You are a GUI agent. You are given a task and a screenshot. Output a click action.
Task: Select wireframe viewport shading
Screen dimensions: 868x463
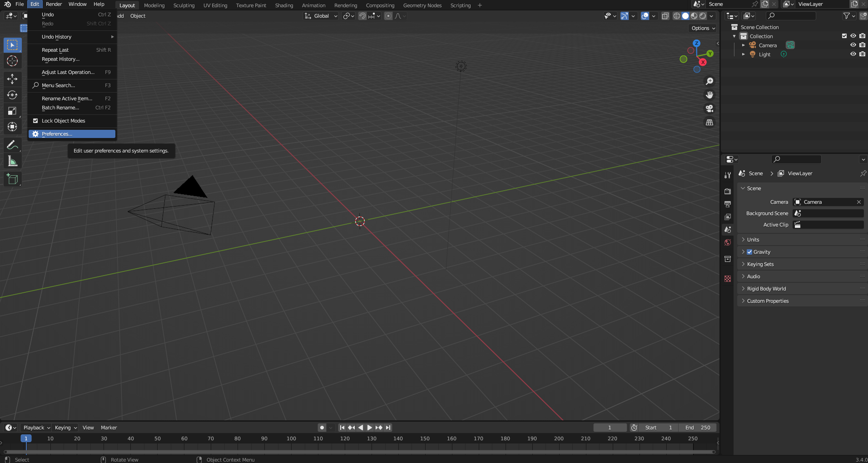(677, 16)
